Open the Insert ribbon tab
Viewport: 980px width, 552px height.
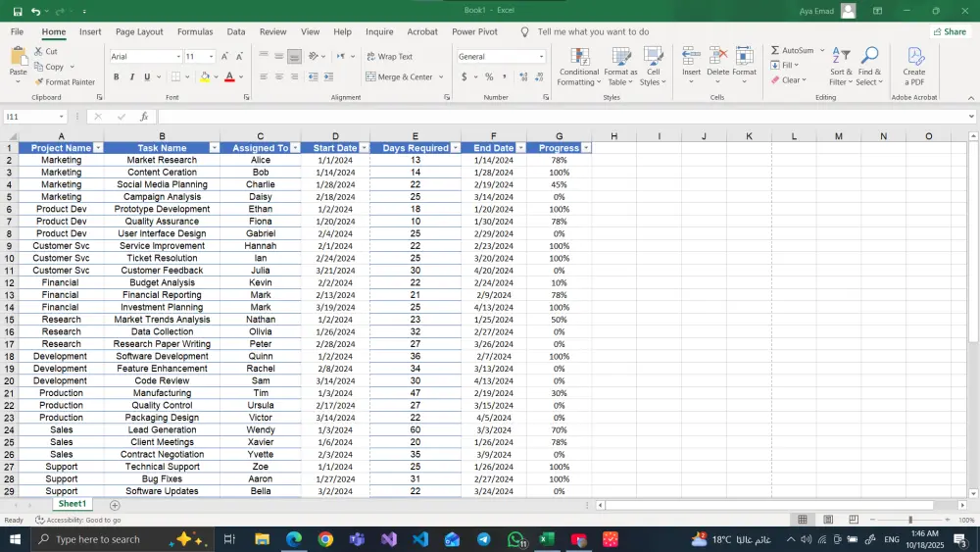(90, 32)
